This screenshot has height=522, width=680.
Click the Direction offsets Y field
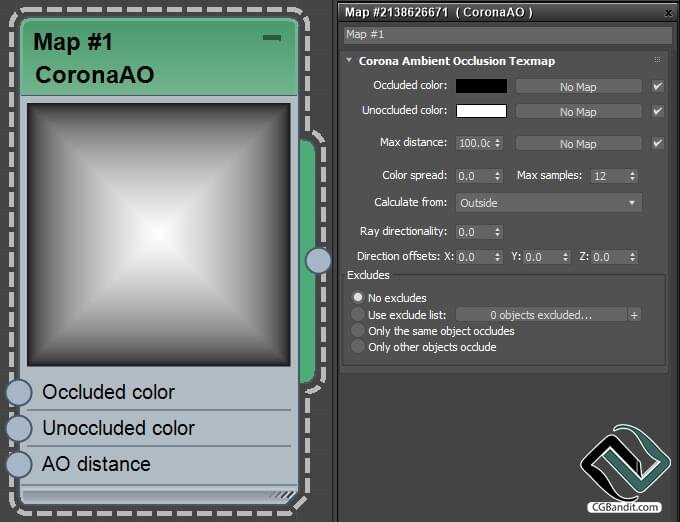(542, 257)
